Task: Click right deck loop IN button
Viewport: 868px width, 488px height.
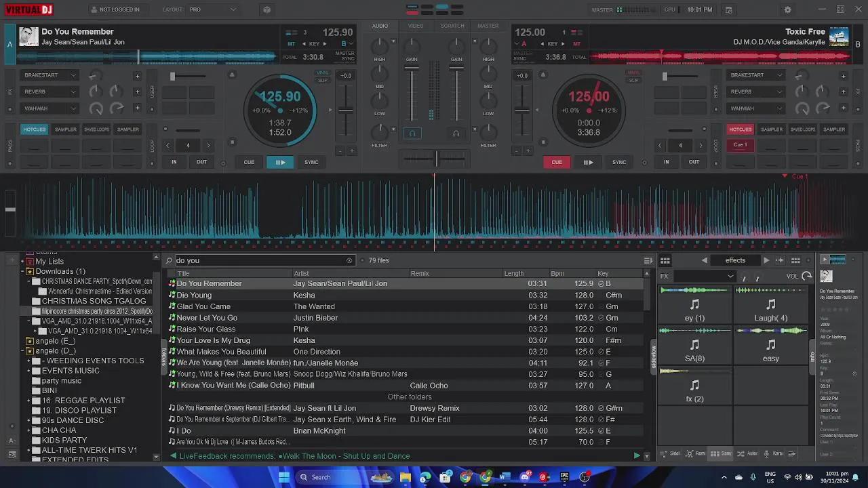Action: click(x=666, y=162)
